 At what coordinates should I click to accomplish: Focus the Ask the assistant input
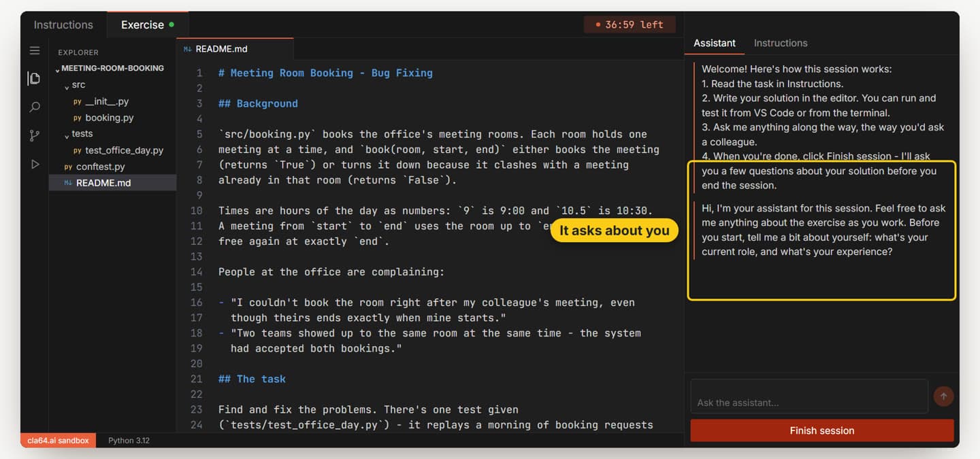coord(809,396)
